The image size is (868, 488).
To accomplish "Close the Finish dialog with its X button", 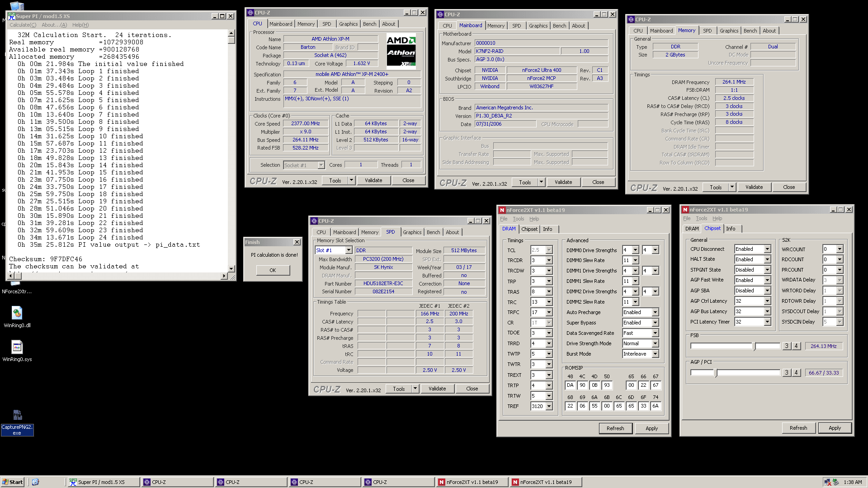I will [297, 242].
